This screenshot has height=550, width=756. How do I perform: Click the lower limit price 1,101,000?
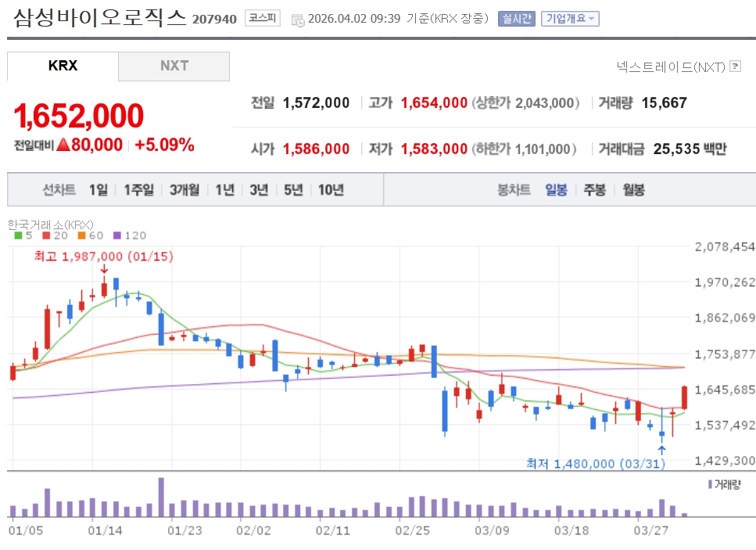(543, 149)
